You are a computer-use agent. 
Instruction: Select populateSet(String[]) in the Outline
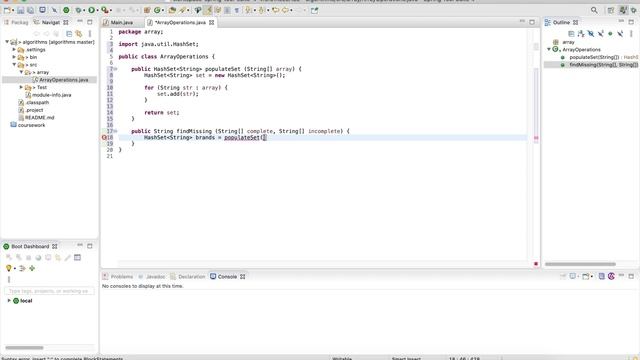click(594, 57)
